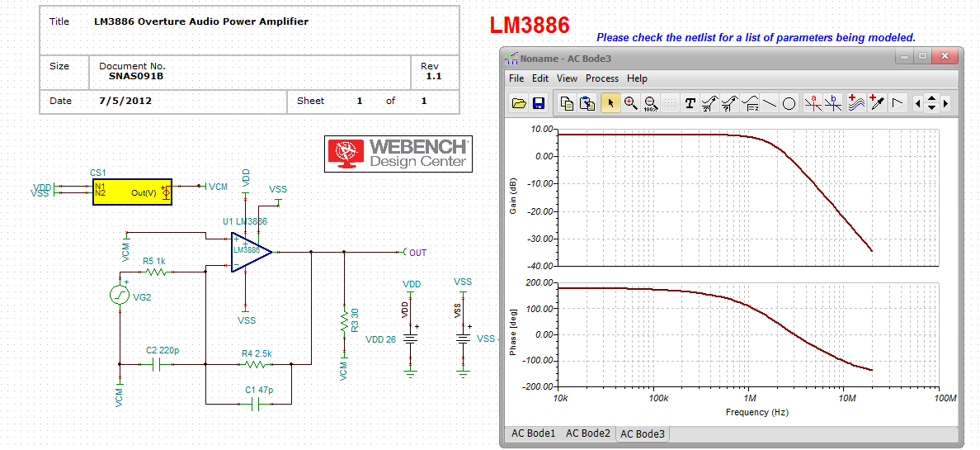Open the Edit menu

pos(540,78)
